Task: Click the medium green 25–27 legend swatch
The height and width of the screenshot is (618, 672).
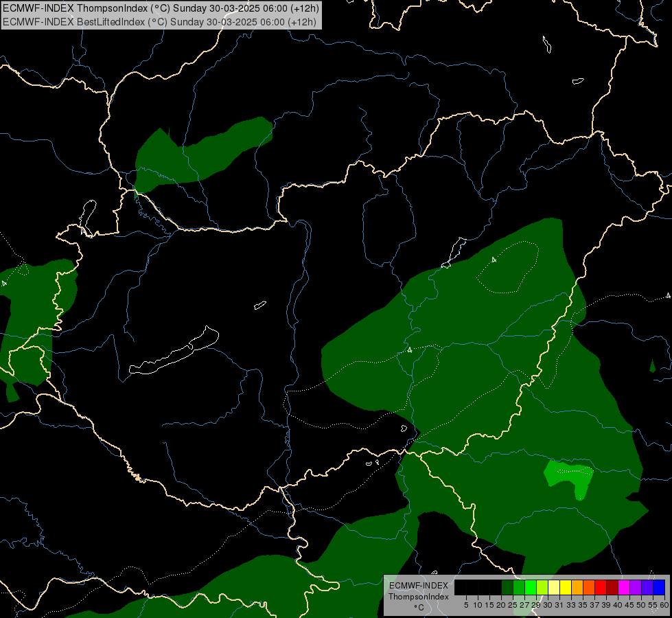Action: [519, 587]
